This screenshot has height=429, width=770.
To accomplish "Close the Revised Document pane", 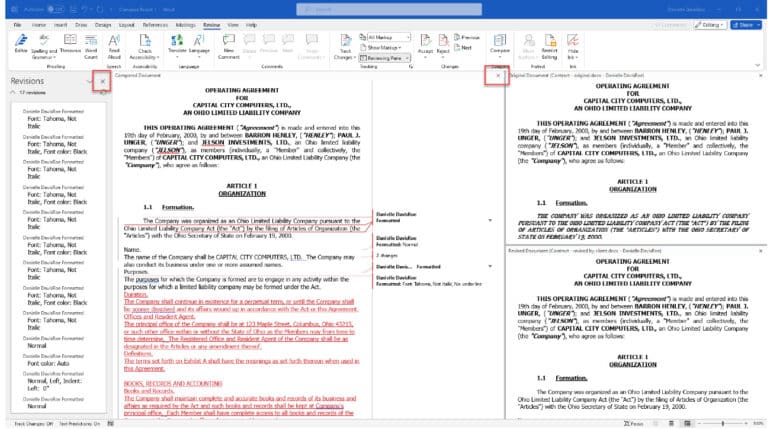I will 761,251.
